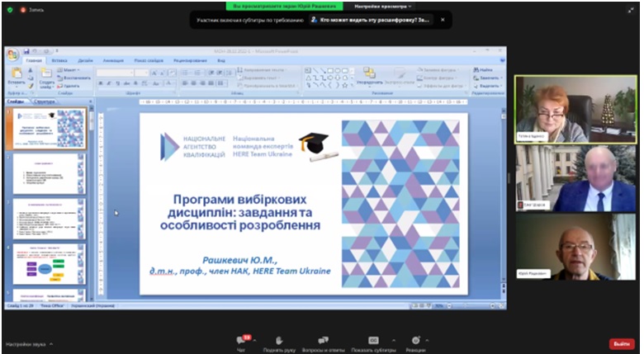Click the Raise Hand (Поднять руку) icon
This screenshot has height=354, width=644.
coord(279,341)
